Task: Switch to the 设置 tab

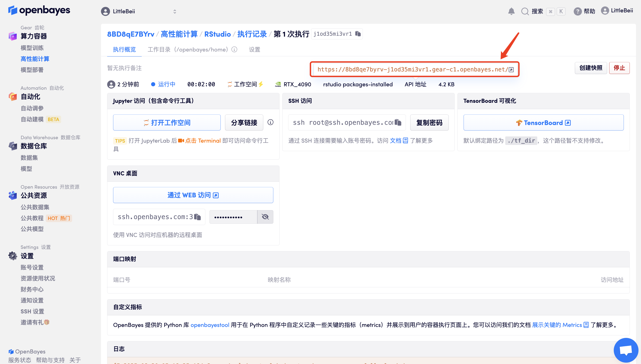Action: point(255,49)
